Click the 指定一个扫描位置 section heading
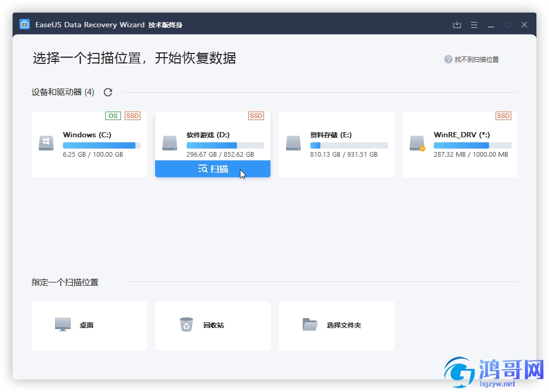The width and height of the screenshot is (549, 392). pos(65,282)
